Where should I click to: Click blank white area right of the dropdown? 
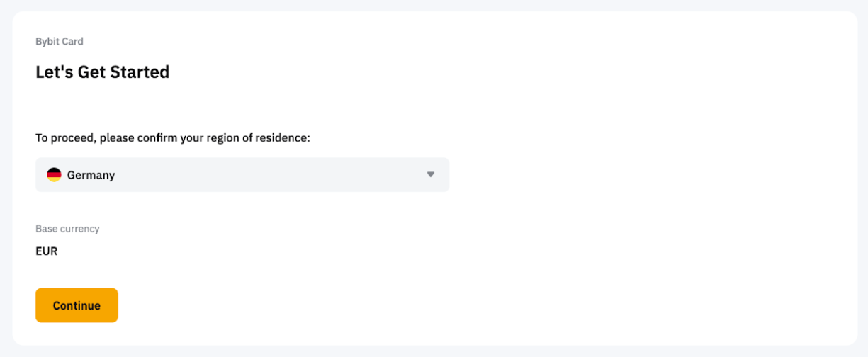tap(638, 175)
